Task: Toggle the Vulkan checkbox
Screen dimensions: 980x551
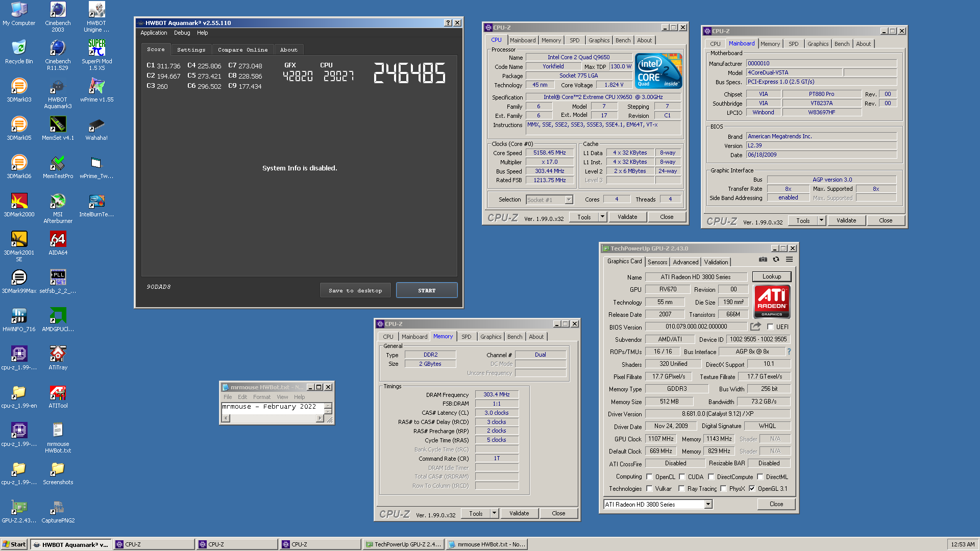Action: (x=649, y=489)
